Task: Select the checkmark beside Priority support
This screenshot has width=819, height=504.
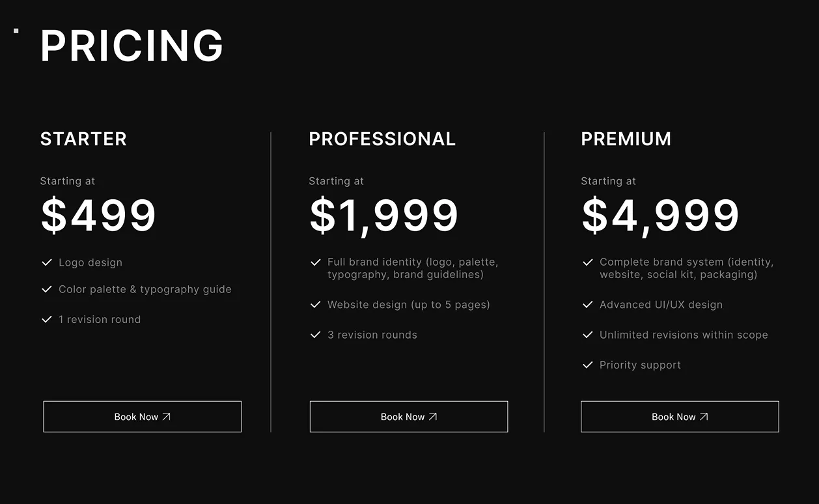Action: (588, 365)
